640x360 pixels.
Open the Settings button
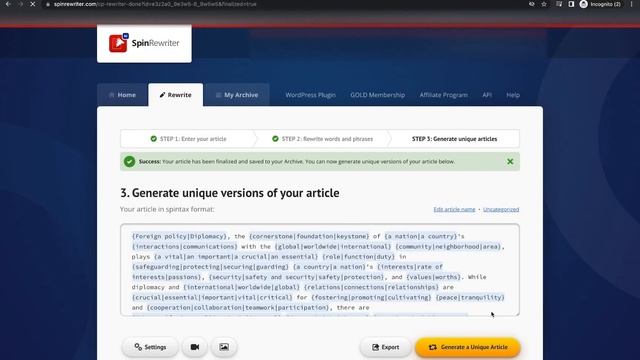[x=150, y=347]
